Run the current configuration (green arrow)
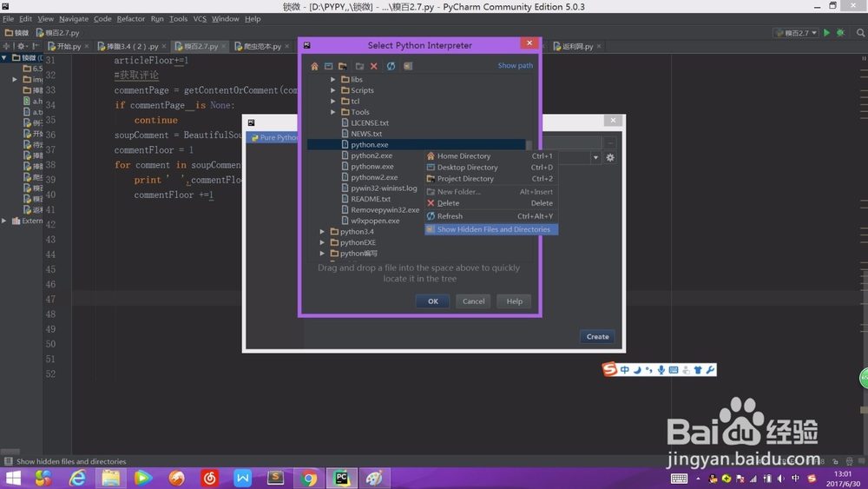Image resolution: width=868 pixels, height=489 pixels. (x=826, y=33)
